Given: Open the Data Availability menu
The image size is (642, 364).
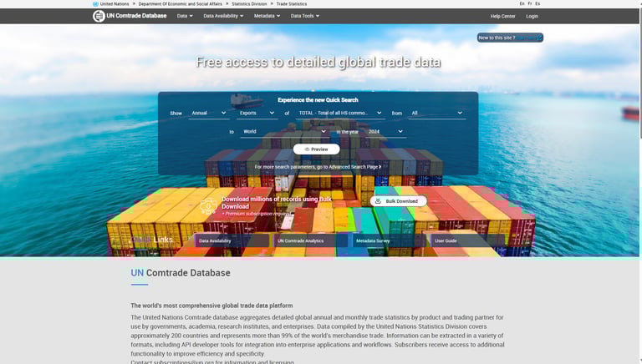Looking at the screenshot, I should click(223, 16).
